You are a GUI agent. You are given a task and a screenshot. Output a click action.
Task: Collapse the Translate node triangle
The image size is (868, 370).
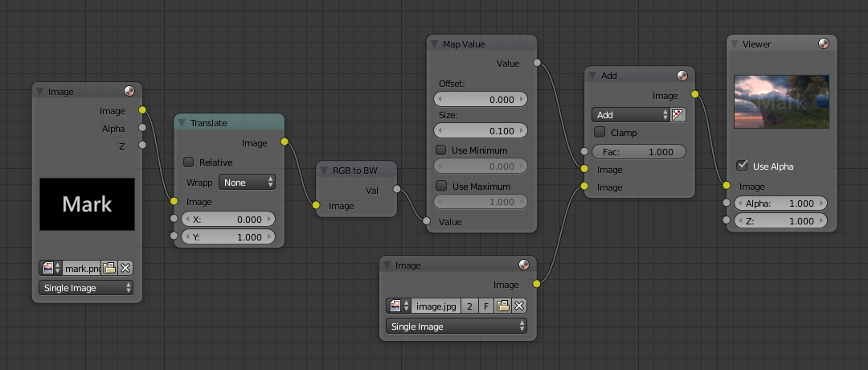182,123
